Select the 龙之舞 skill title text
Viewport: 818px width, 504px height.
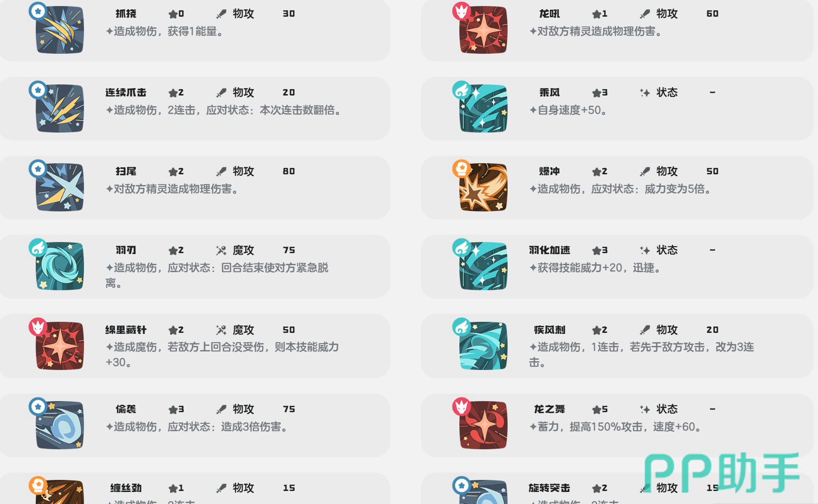pos(549,409)
